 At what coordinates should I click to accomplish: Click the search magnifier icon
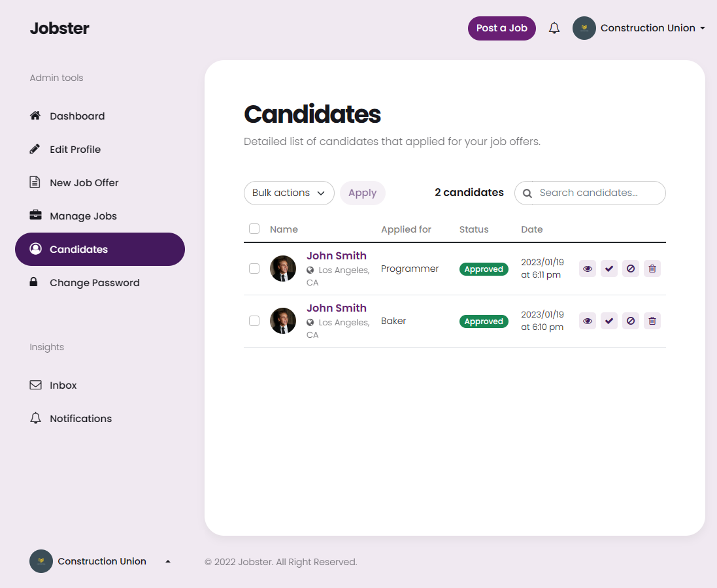pos(527,193)
